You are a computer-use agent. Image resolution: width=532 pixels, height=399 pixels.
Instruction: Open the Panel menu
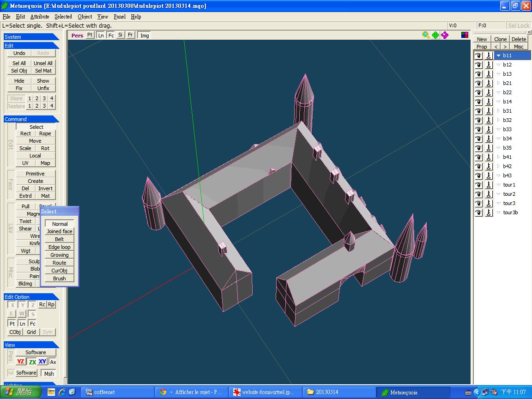120,17
